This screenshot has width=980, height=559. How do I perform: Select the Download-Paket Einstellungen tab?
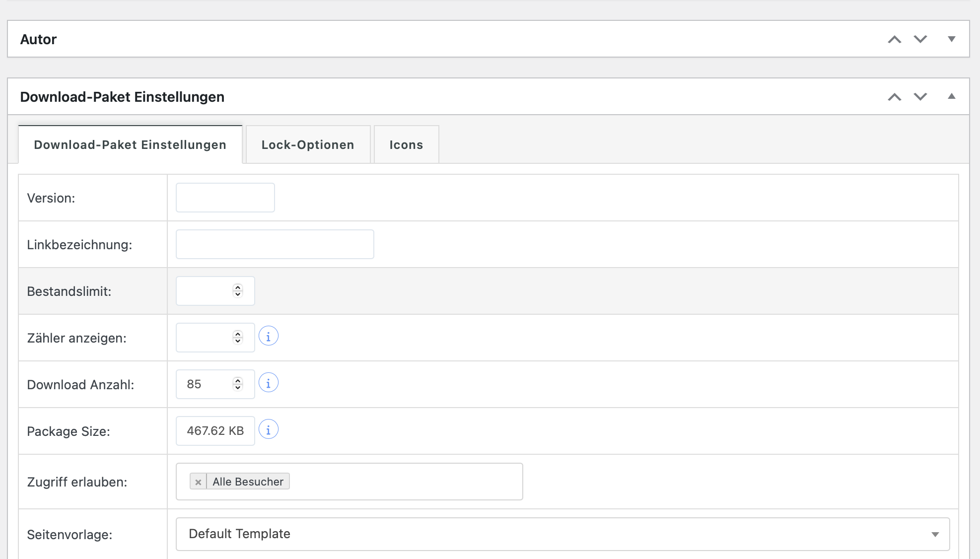click(130, 144)
